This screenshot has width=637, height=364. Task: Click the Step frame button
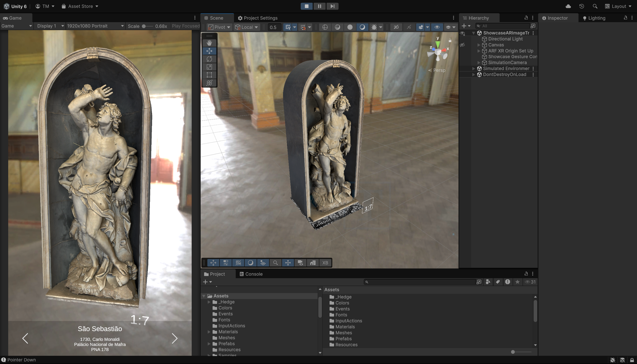coord(332,6)
